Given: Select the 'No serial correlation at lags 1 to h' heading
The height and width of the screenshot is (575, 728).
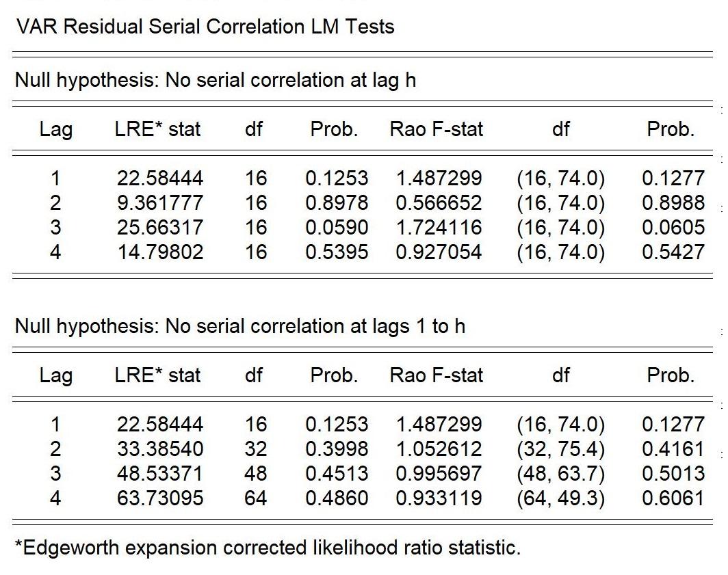Looking at the screenshot, I should tap(239, 326).
